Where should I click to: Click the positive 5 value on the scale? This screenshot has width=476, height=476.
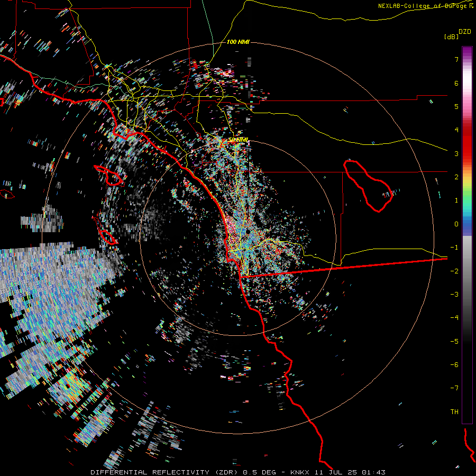click(456, 106)
